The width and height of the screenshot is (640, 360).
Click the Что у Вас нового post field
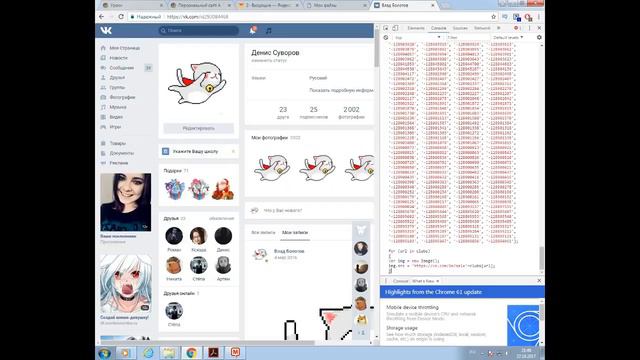point(309,211)
